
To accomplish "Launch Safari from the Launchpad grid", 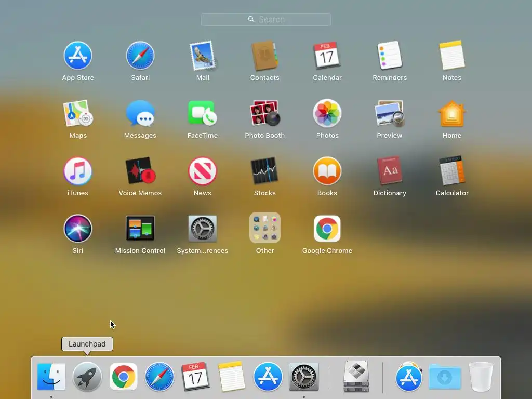I will tap(140, 56).
